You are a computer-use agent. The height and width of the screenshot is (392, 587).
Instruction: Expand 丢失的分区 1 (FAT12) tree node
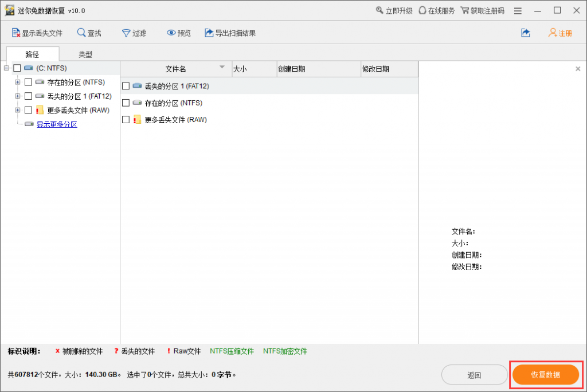pos(18,96)
